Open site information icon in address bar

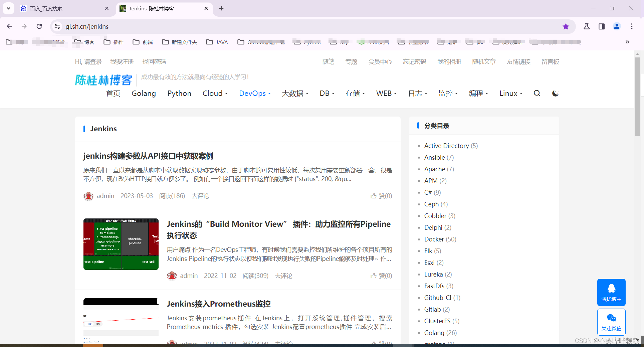57,26
